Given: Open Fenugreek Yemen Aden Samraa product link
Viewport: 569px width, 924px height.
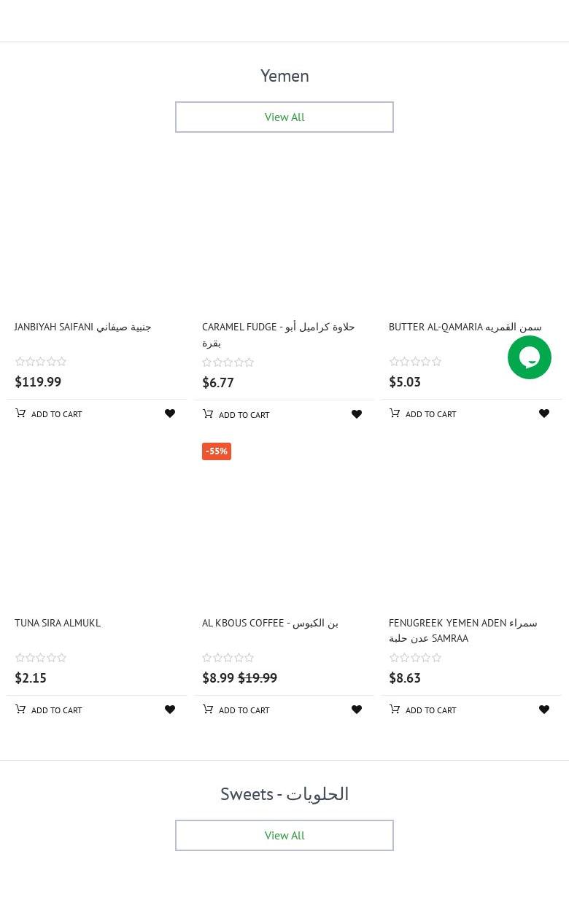Looking at the screenshot, I should tap(462, 630).
